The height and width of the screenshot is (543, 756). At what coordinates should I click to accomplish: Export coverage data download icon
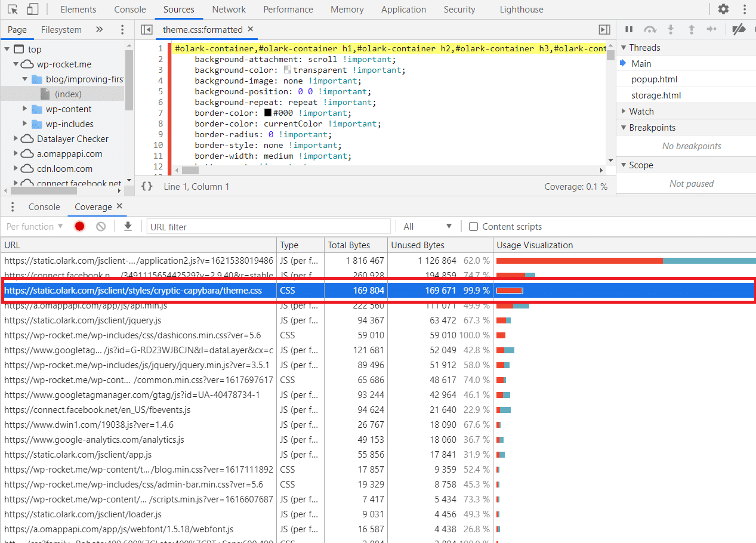pos(128,226)
